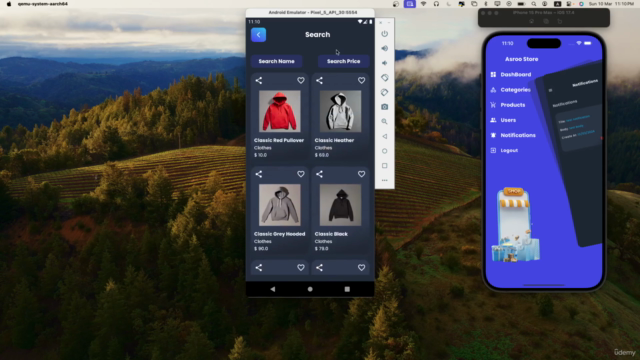The width and height of the screenshot is (640, 360).
Task: Open the Apple menu
Action: point(9,4)
